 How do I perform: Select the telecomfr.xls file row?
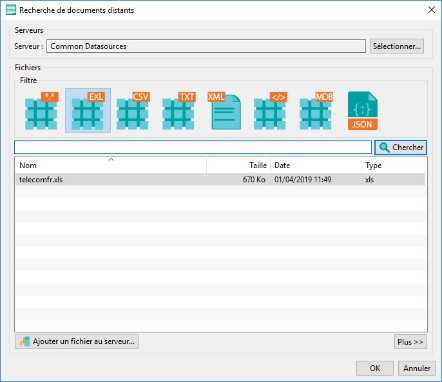(220, 179)
